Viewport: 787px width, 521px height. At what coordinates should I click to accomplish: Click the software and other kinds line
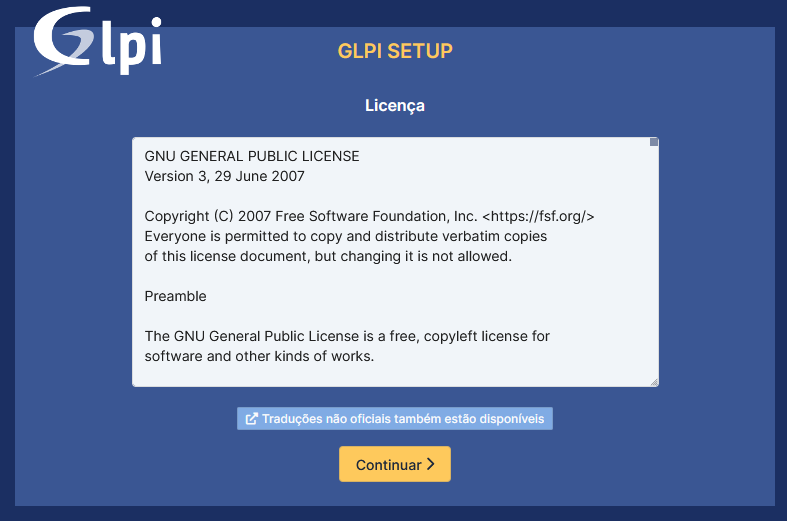[x=259, y=356]
